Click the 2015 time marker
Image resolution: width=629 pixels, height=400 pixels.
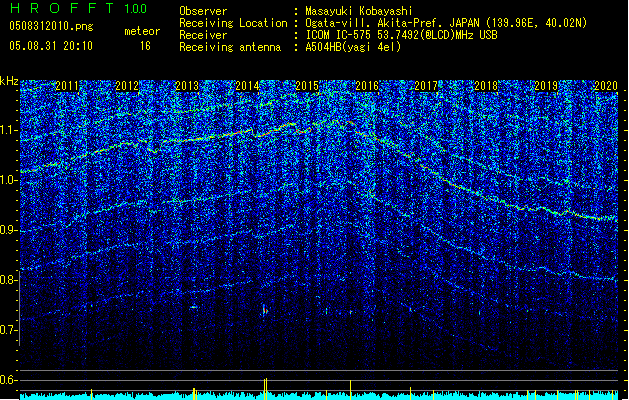tap(307, 85)
